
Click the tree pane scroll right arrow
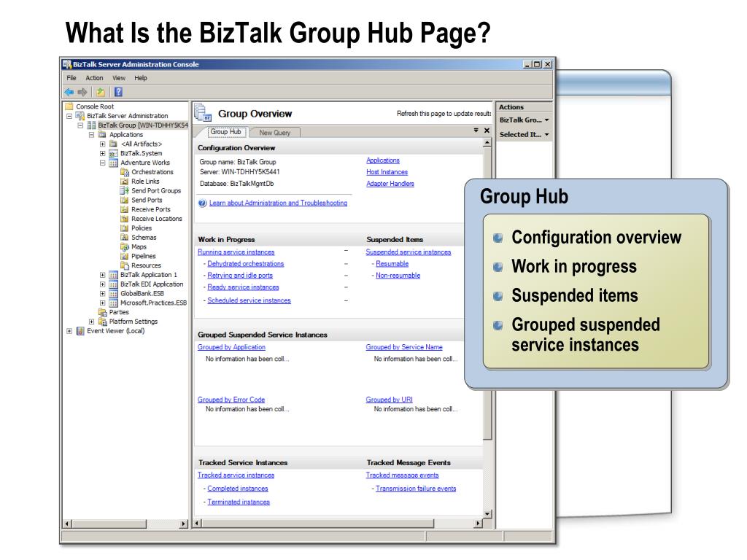point(183,524)
